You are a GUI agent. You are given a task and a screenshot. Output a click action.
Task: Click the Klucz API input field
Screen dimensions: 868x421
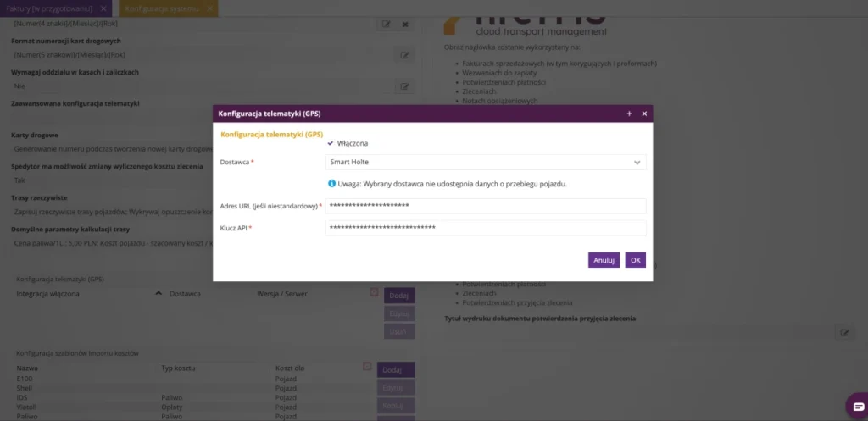point(486,228)
